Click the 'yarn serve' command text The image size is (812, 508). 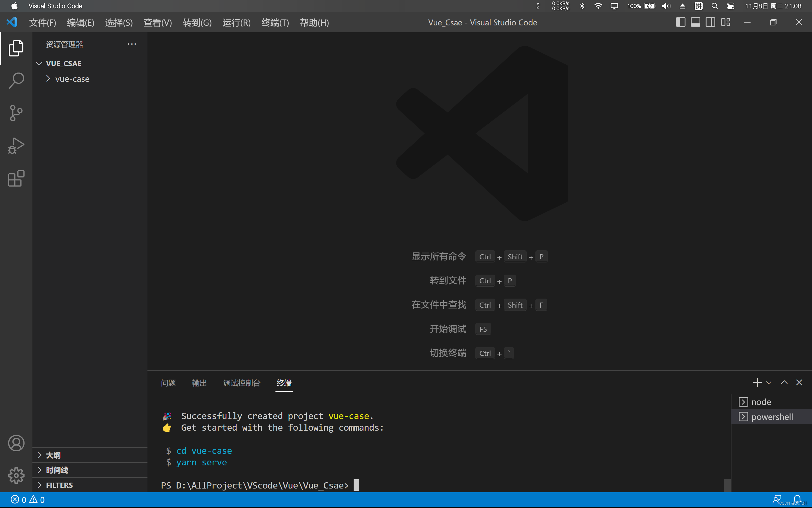point(201,462)
